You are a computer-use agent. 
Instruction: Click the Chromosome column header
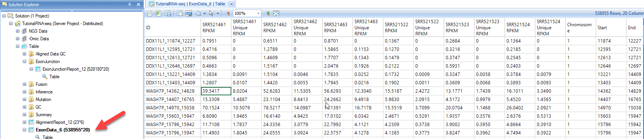(x=581, y=27)
